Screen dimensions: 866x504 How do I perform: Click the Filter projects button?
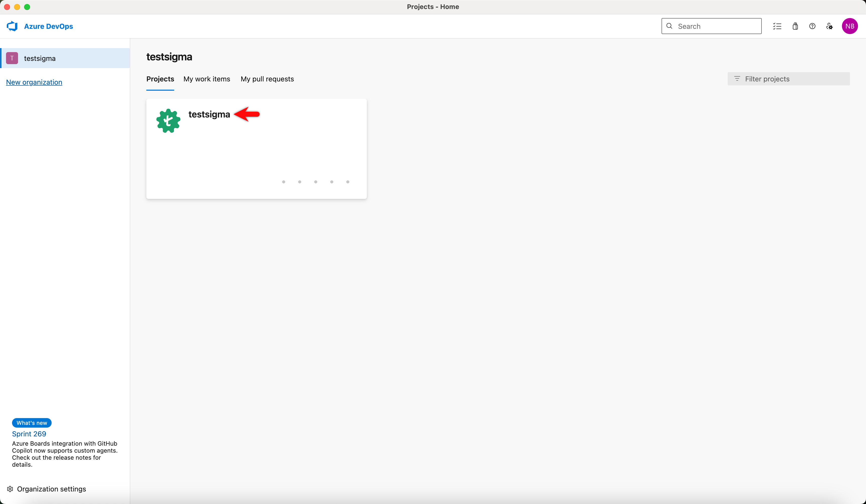pyautogui.click(x=788, y=79)
